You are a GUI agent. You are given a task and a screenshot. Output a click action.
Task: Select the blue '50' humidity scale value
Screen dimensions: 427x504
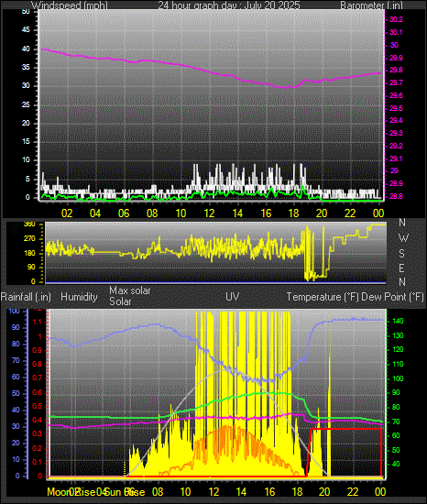coord(16,393)
